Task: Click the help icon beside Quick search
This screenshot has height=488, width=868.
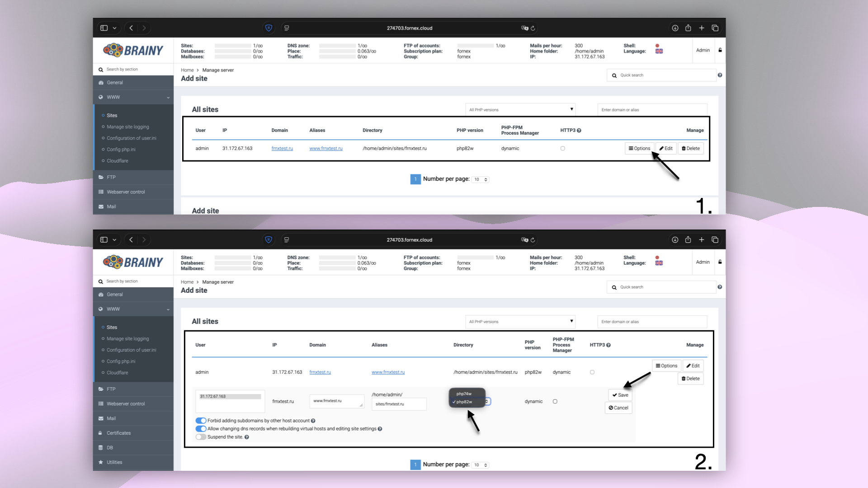Action: tap(720, 287)
